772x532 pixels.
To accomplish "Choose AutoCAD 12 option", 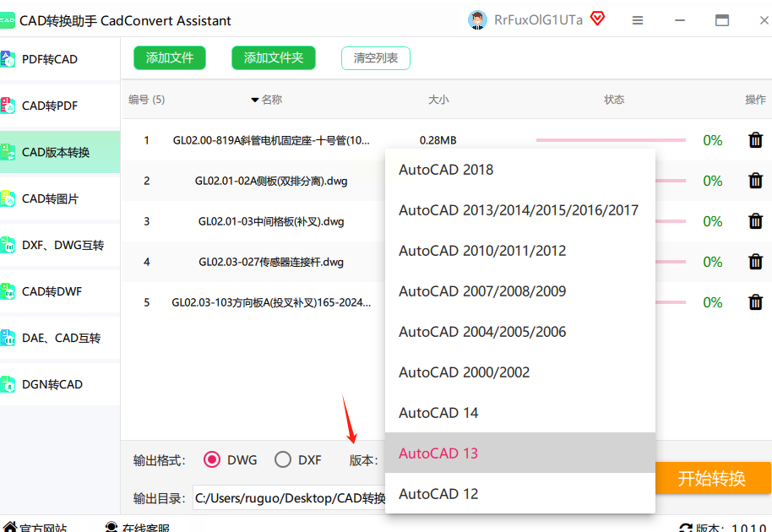I will click(520, 493).
